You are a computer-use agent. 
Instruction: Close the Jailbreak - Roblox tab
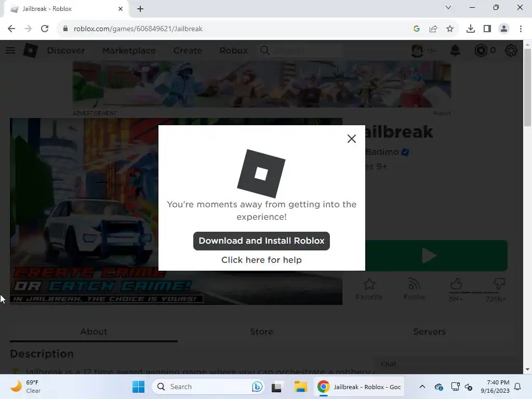[x=121, y=9]
